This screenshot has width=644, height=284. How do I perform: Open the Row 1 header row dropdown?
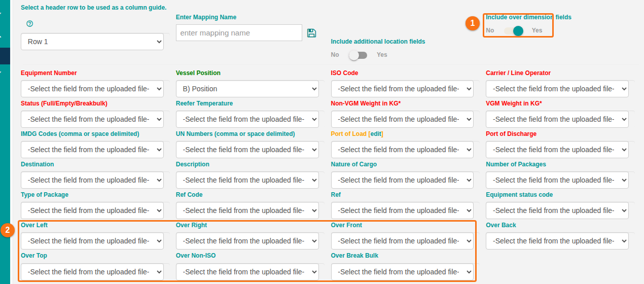tap(92, 42)
